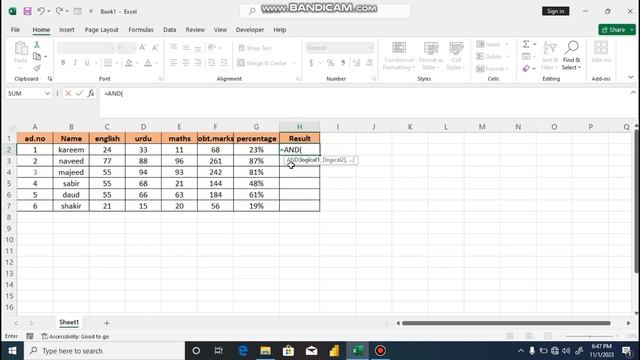Screen dimensions: 640x360
Task: Expand the formula bar chevron
Action: coord(633,93)
